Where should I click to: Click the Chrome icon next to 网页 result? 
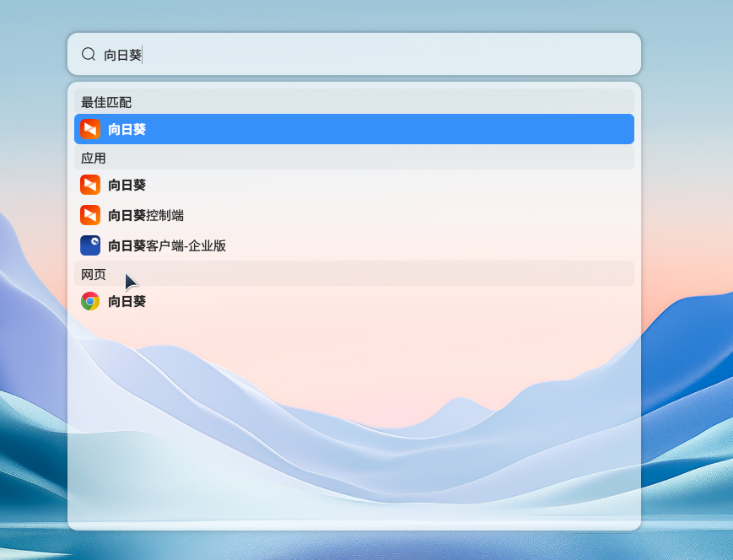tap(89, 301)
